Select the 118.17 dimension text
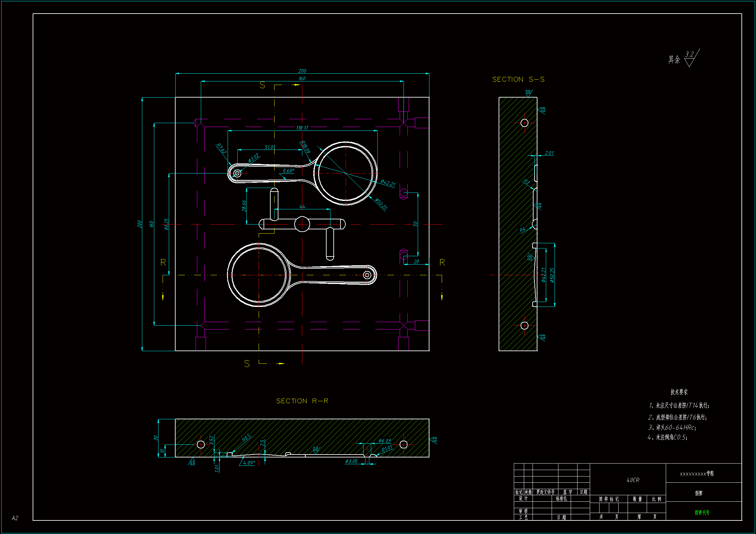756x534 pixels. point(302,128)
